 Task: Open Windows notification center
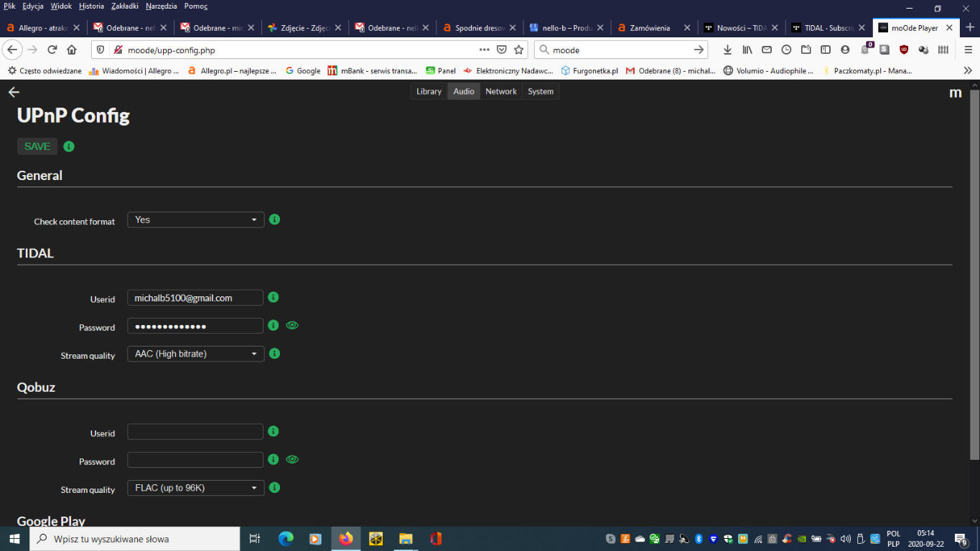point(961,539)
